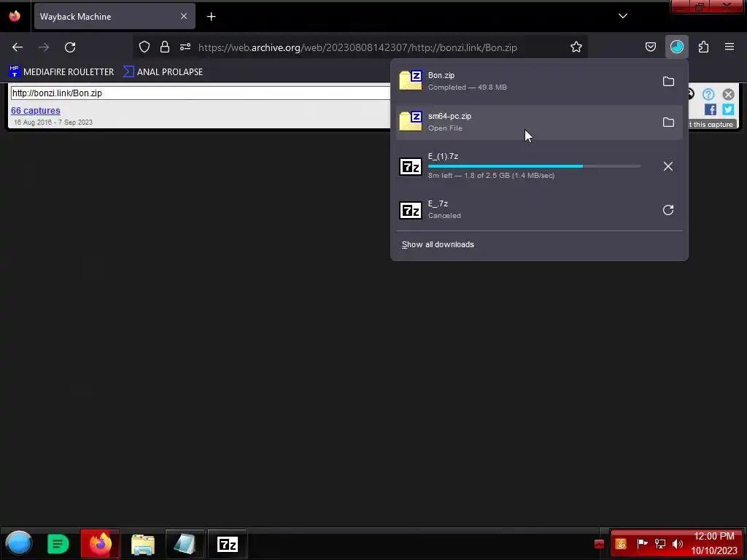The height and width of the screenshot is (560, 747).
Task: Click the Wayback URL input field
Action: pos(200,93)
